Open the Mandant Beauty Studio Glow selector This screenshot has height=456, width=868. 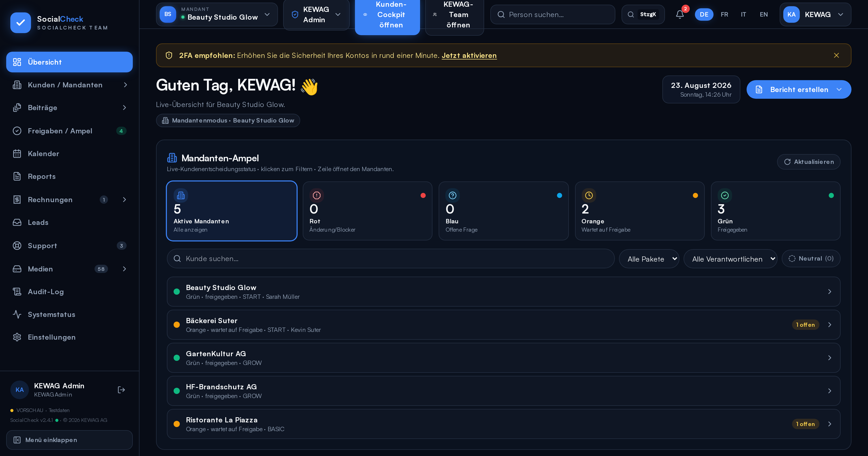[217, 14]
